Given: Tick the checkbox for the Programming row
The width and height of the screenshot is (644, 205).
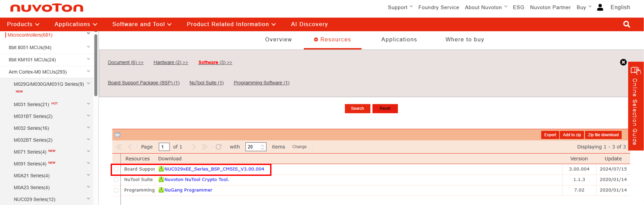Looking at the screenshot, I should (x=116, y=190).
